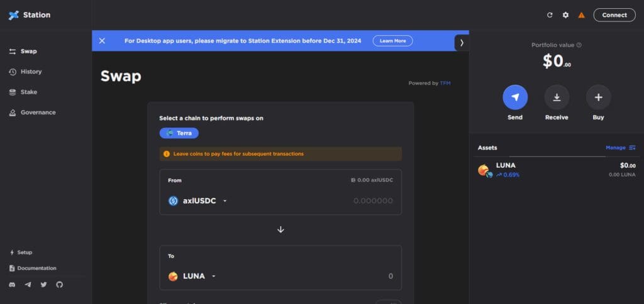The height and width of the screenshot is (304, 644).
Task: Click the warning info icon
Action: click(166, 154)
